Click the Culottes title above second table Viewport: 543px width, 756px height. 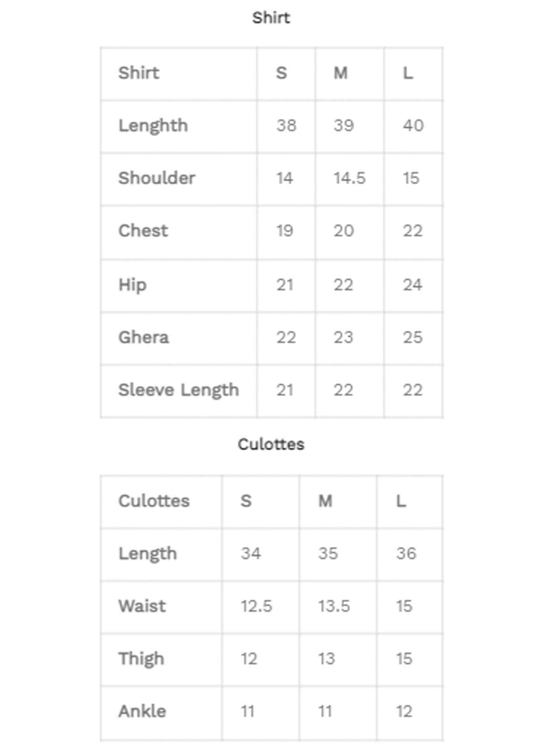click(271, 444)
